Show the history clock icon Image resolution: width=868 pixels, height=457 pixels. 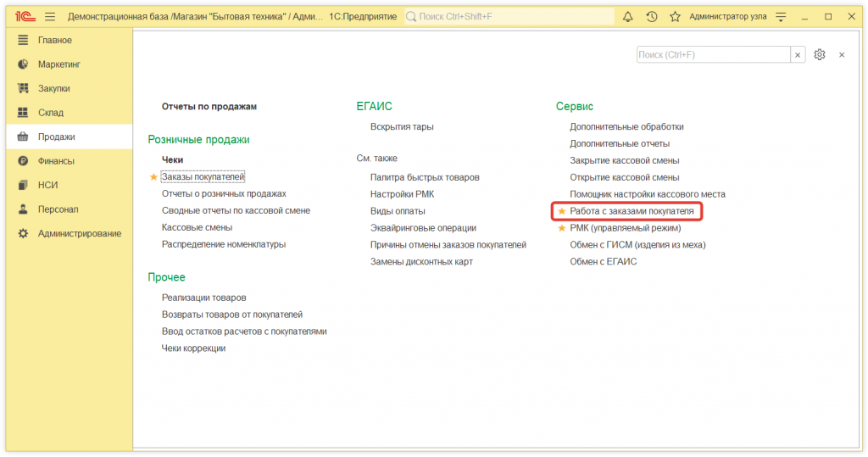click(x=652, y=16)
